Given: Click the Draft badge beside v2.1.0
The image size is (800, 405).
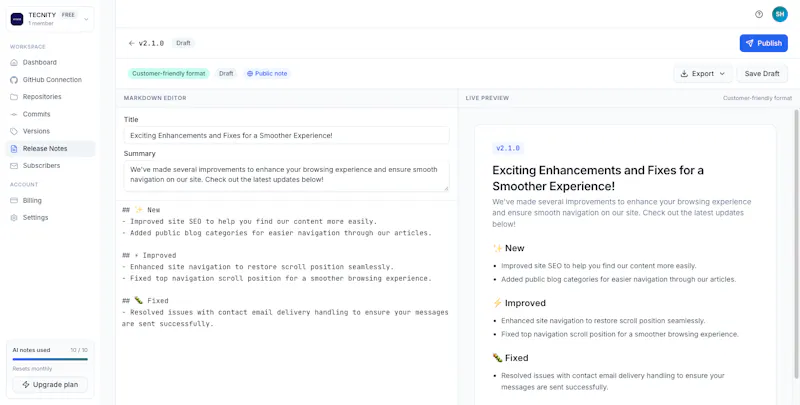Looking at the screenshot, I should tap(183, 43).
